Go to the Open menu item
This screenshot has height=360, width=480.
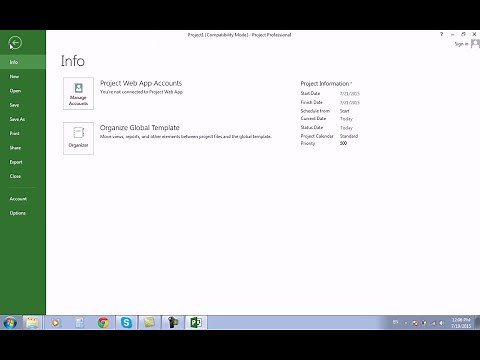click(x=23, y=91)
